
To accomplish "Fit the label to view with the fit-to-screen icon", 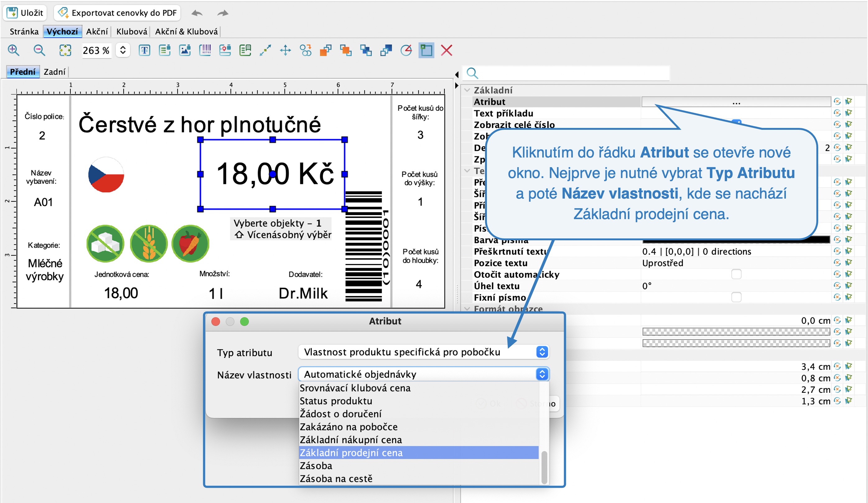I will (x=65, y=50).
